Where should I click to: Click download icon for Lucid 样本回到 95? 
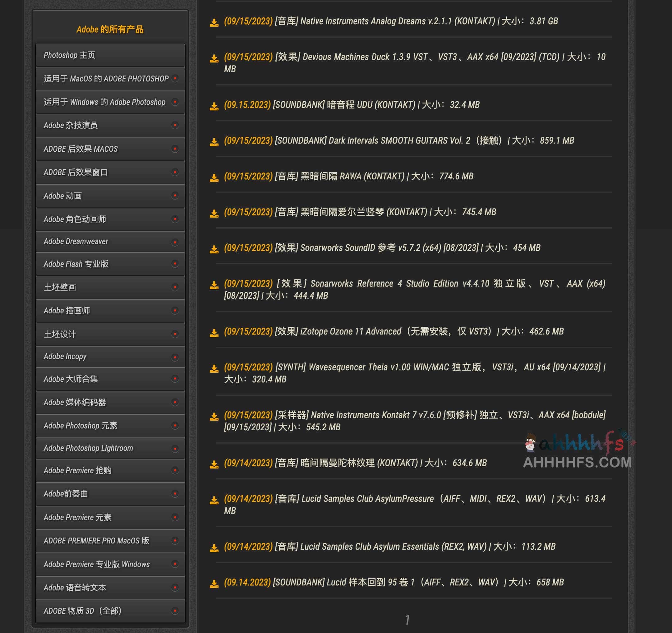(x=214, y=584)
